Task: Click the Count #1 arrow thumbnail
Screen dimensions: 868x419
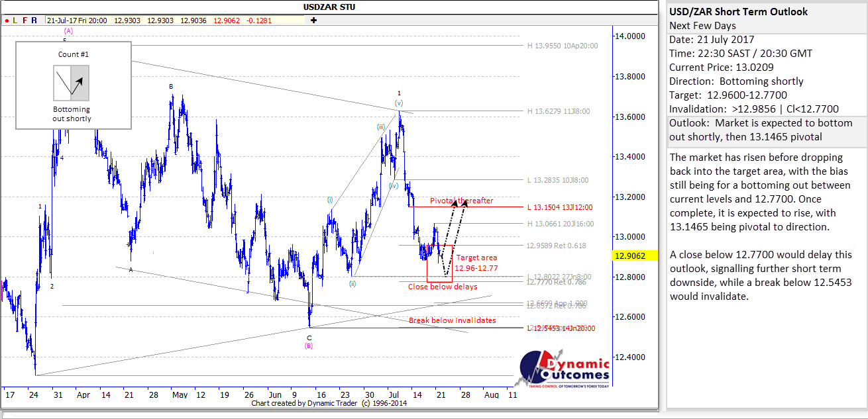Action: 72,83
